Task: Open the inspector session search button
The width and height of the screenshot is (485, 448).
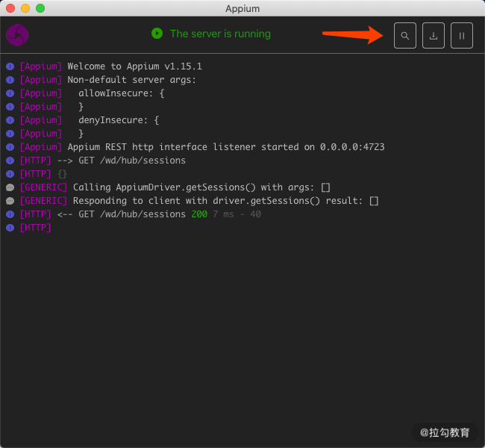Action: 405,35
